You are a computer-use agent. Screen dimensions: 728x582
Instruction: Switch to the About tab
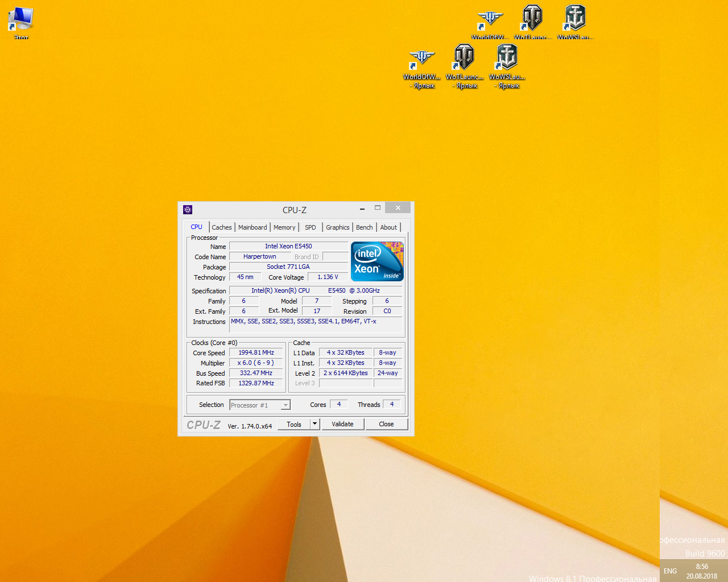click(389, 227)
